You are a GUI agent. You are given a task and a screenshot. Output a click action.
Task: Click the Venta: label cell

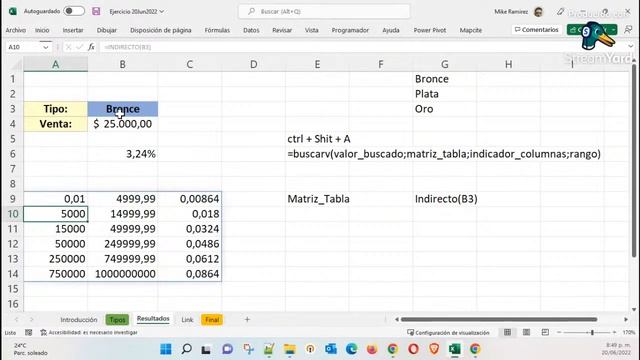[56, 124]
